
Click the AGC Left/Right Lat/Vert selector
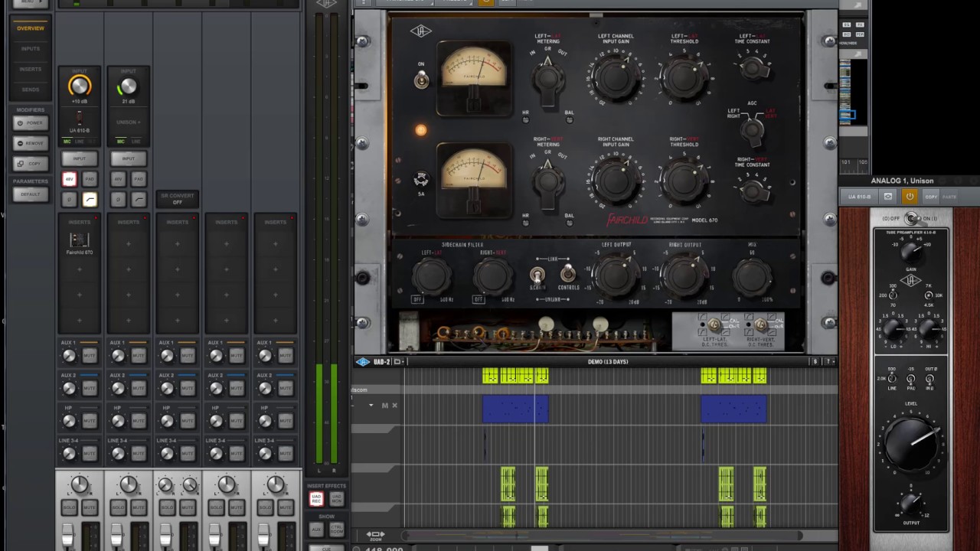click(x=753, y=130)
